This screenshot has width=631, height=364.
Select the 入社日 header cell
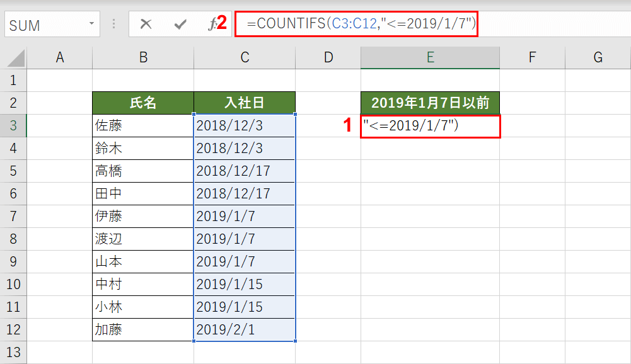[x=245, y=102]
